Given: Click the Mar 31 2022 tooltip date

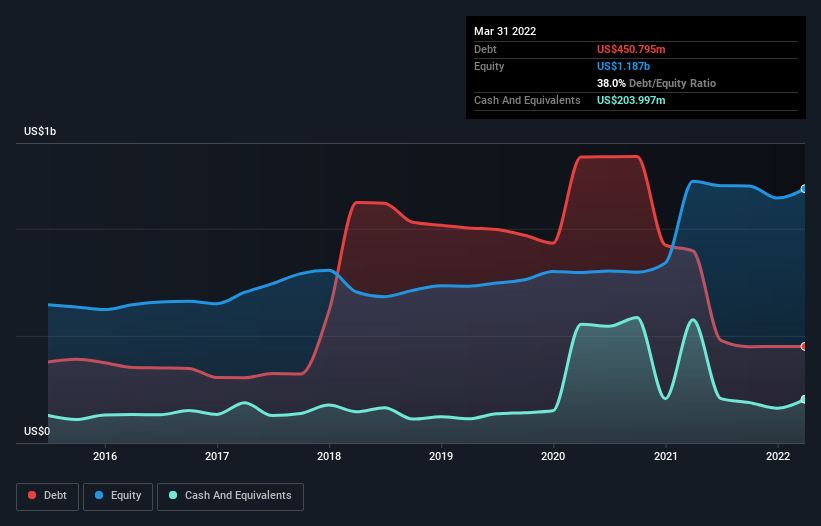Looking at the screenshot, I should pyautogui.click(x=505, y=31).
